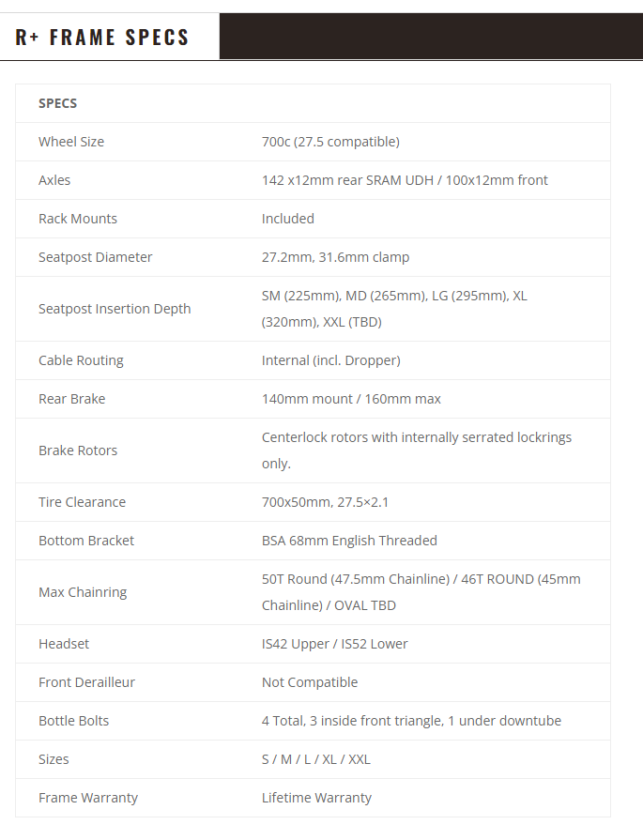This screenshot has height=840, width=643.
Task: Select the Brake Rotors label
Action: 78,451
